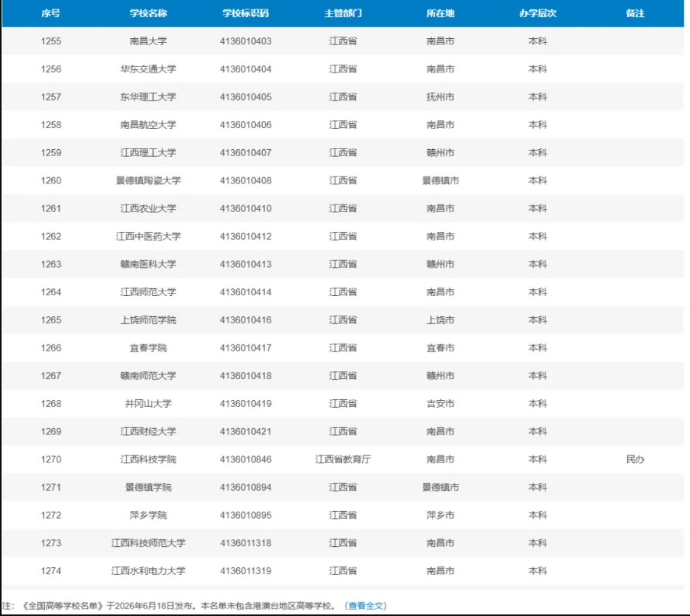Select school name 江西师范大学
This screenshot has width=690, height=616.
coord(148,292)
